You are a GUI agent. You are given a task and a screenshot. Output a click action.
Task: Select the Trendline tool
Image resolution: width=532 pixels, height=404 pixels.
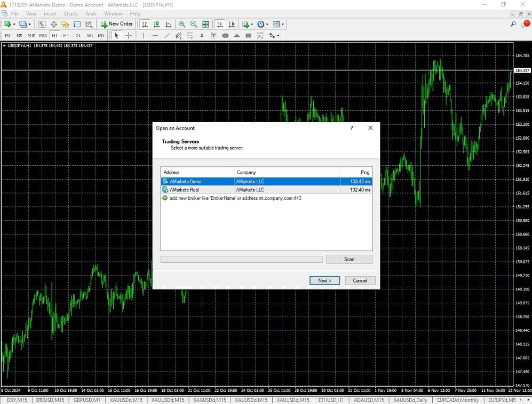click(x=167, y=36)
